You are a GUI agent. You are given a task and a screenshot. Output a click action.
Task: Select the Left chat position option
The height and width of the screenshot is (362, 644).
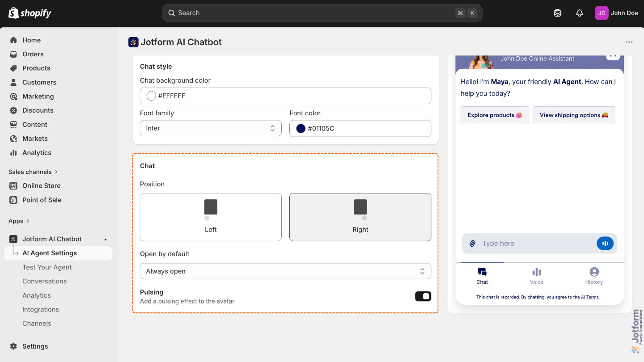tap(210, 217)
